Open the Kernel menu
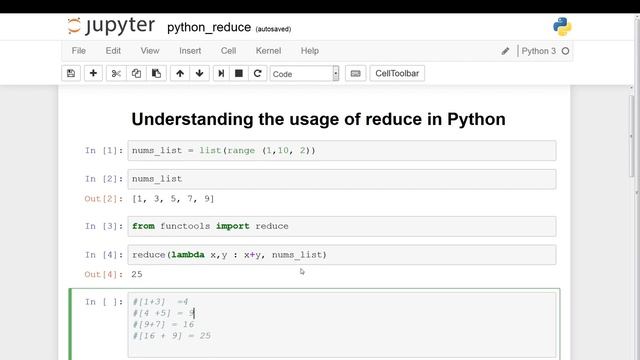This screenshot has height=360, width=640. pos(268,51)
